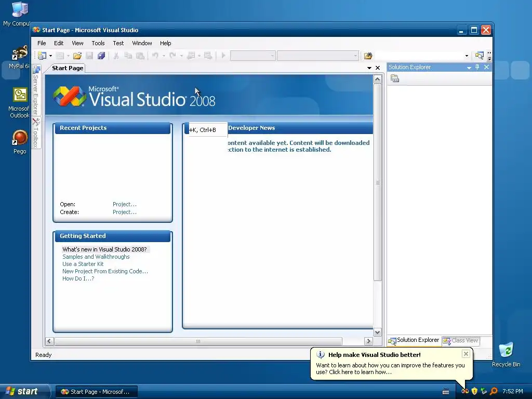
Task: Close the Help make Visual Studio better balloon
Action: (466, 354)
